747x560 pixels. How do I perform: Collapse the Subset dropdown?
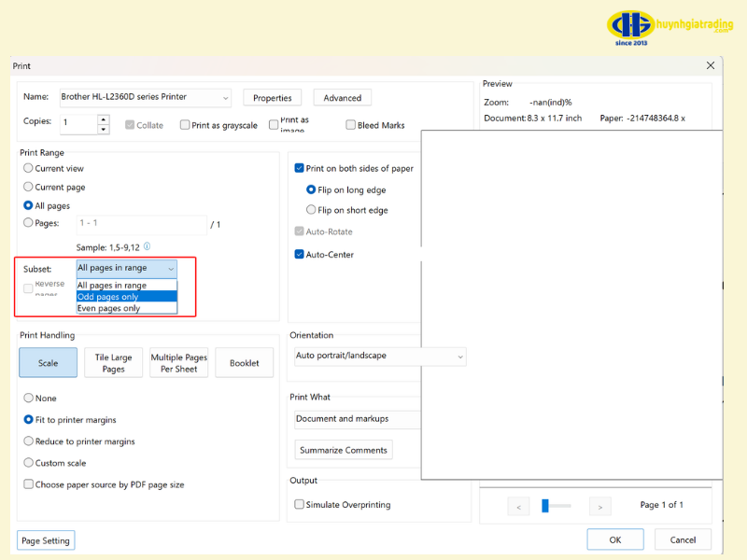point(170,269)
